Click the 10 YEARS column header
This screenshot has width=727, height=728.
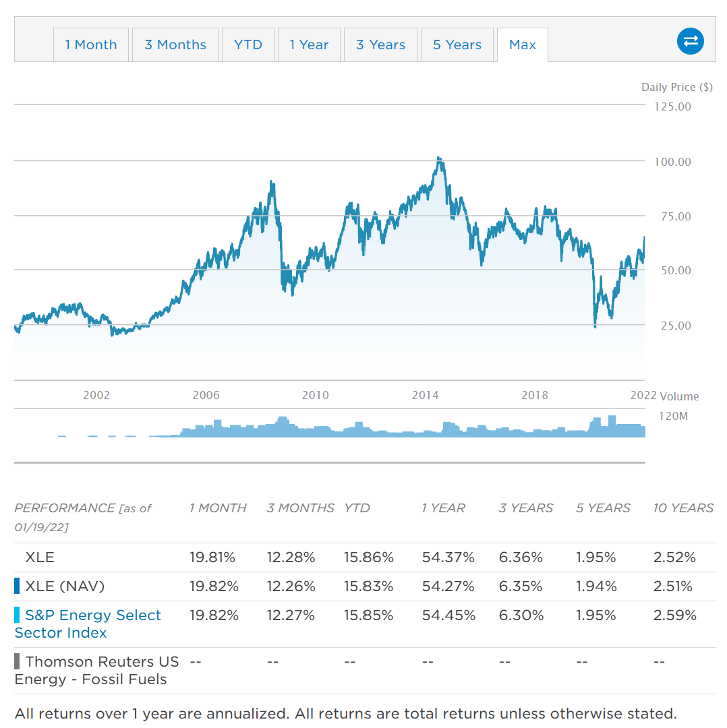click(683, 508)
